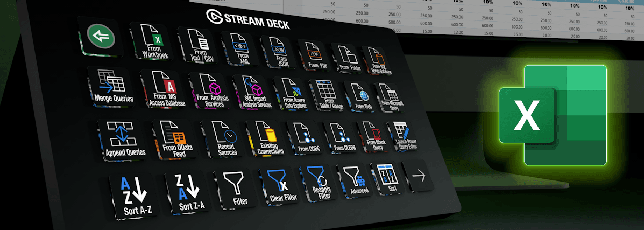Select the From Text / CSV key
Screen dimensions: 644x230
pyautogui.click(x=199, y=45)
